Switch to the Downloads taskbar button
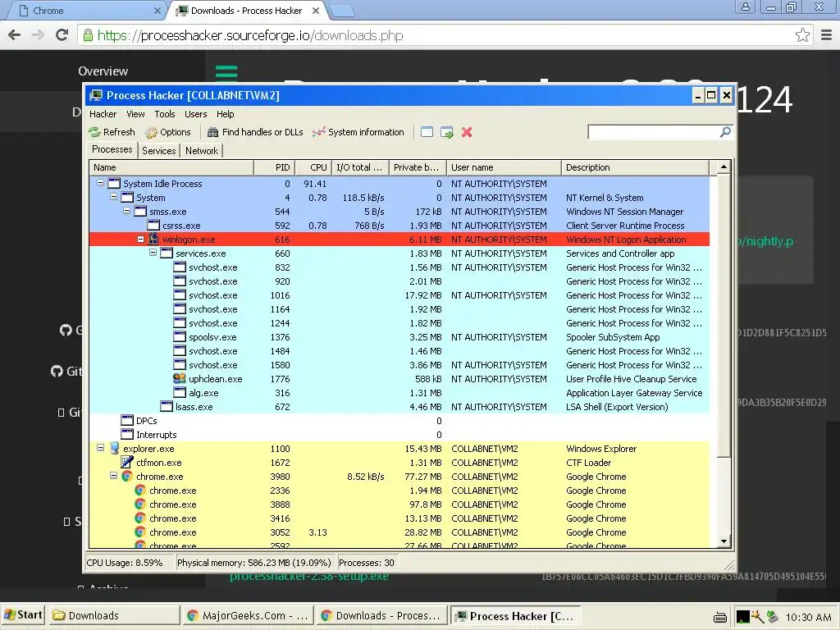840x630 pixels. (114, 615)
